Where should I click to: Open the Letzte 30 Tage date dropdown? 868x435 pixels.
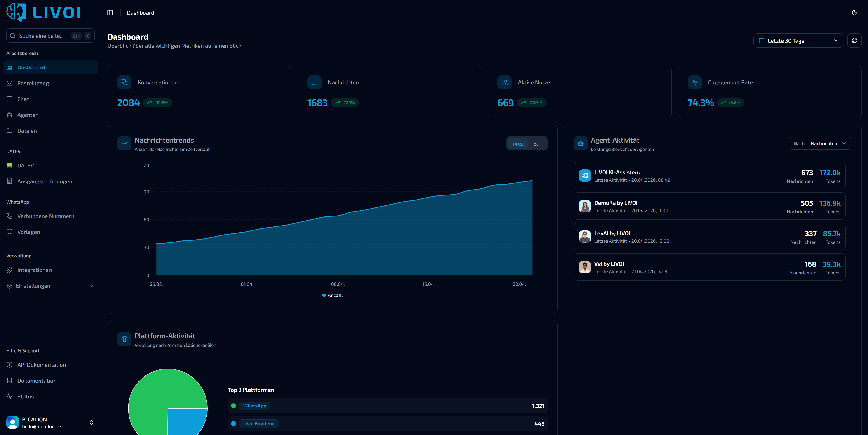click(799, 40)
